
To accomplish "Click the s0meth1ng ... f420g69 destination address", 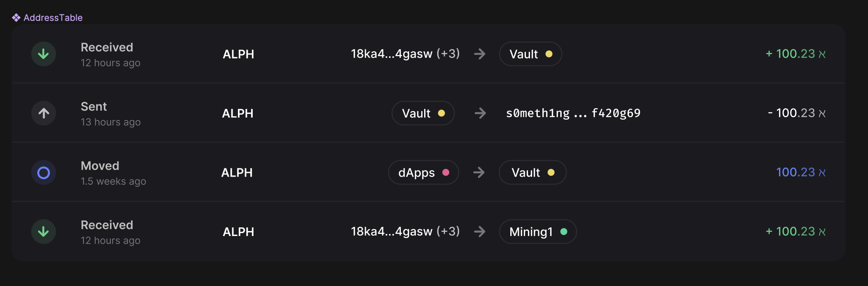I will 573,113.
